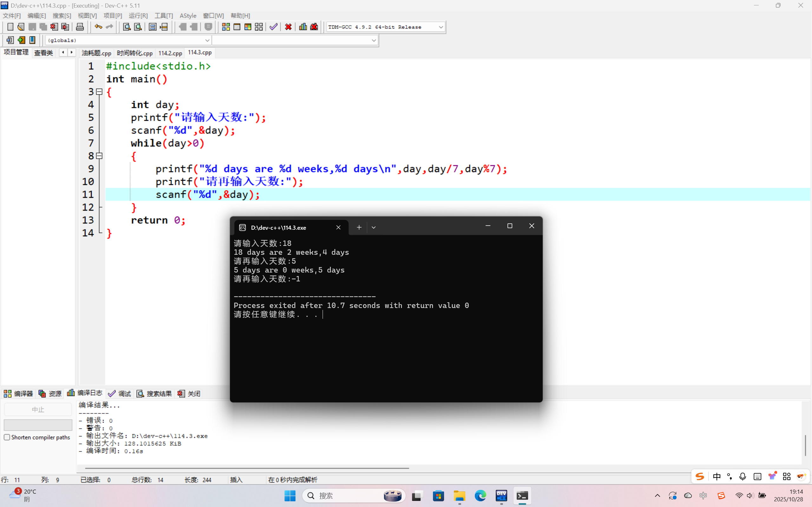Click the 关闭 button in bottom panel
The width and height of the screenshot is (812, 507).
[x=189, y=393]
